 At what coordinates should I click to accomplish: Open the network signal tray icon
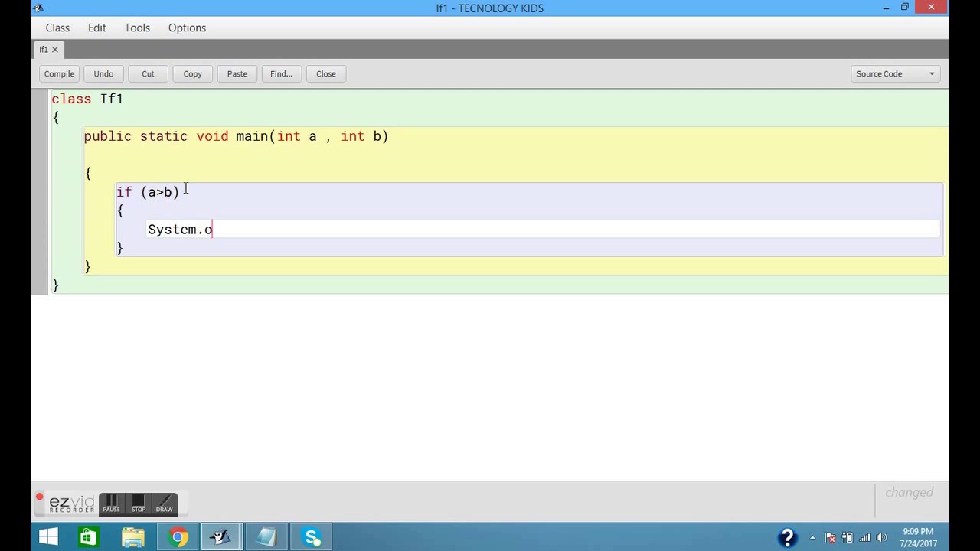pos(864,537)
